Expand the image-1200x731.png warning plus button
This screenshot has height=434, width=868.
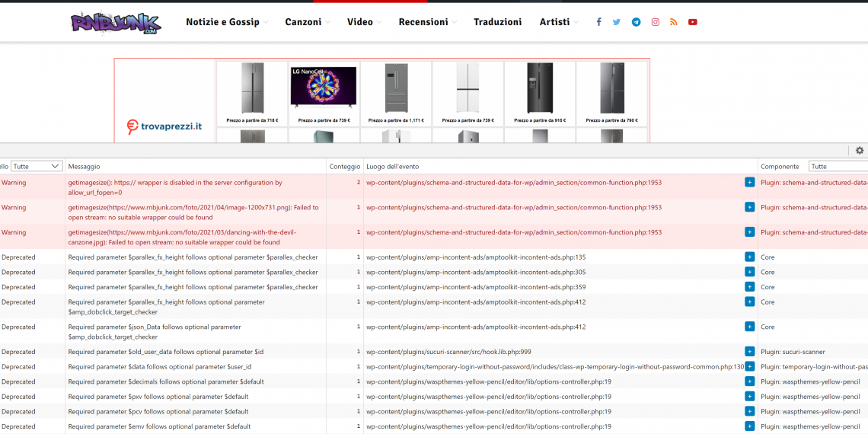tap(749, 207)
